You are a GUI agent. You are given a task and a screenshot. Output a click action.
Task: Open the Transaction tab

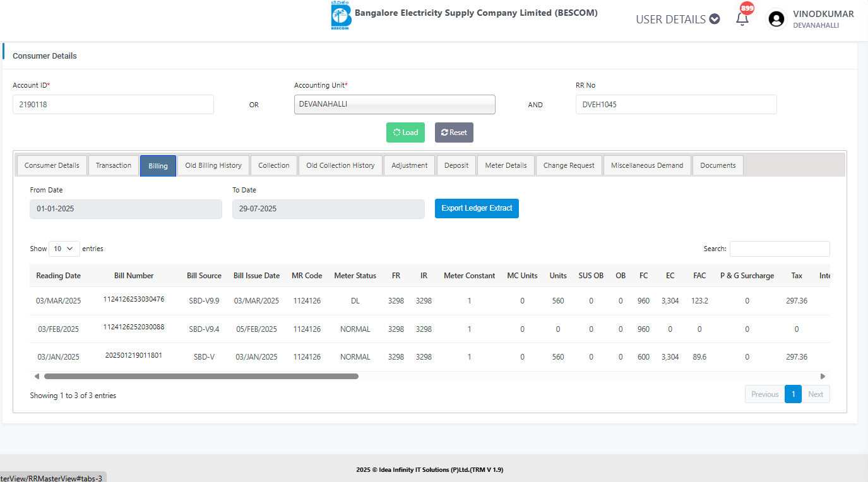tap(114, 165)
